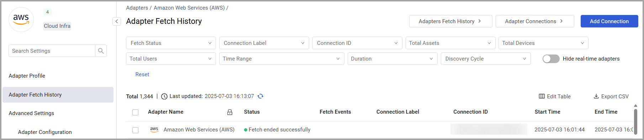
Task: Click the AWS adapter logo
Action: coord(21,20)
